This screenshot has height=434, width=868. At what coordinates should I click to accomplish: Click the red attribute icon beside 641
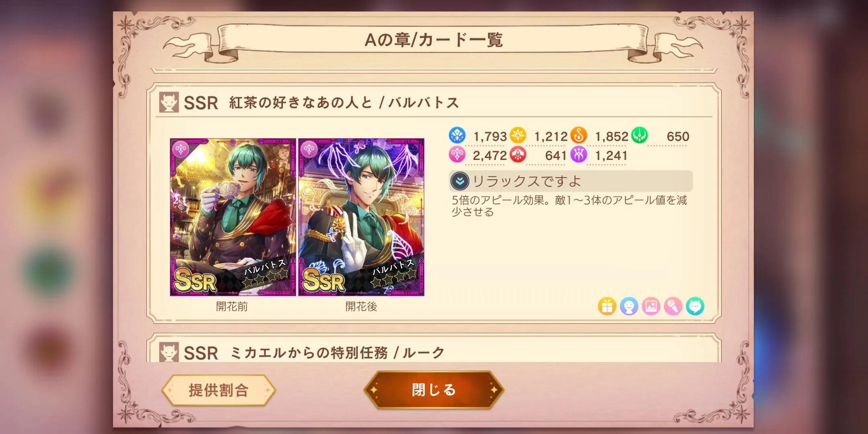click(518, 155)
